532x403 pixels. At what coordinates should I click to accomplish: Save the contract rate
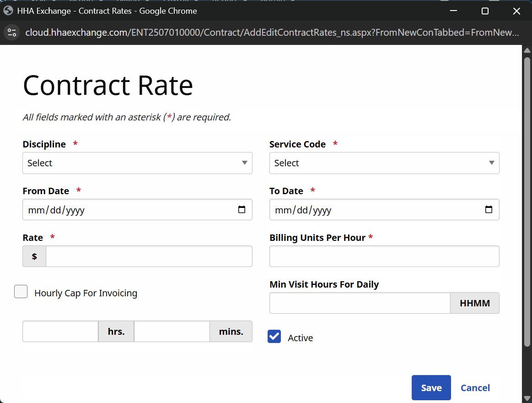coord(431,388)
